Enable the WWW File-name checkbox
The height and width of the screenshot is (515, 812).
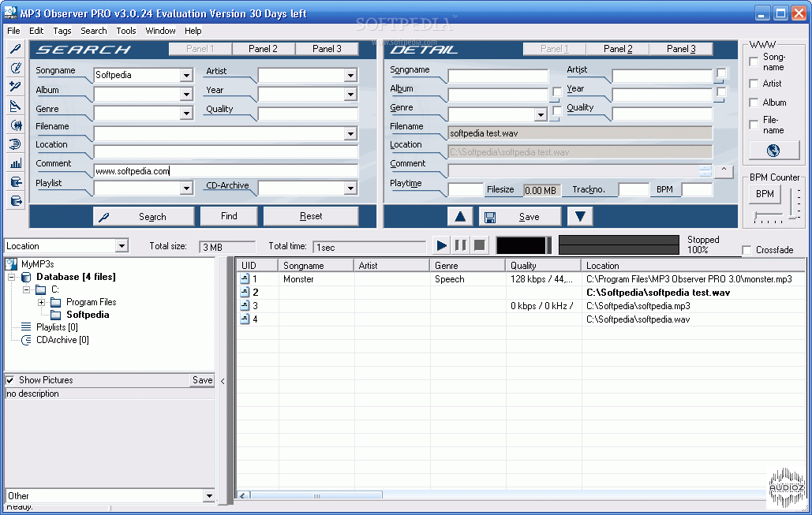[x=754, y=125]
